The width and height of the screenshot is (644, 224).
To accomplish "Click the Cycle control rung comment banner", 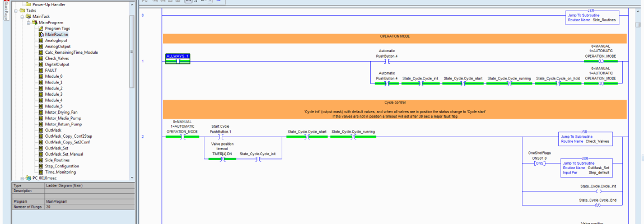I will tap(395, 109).
